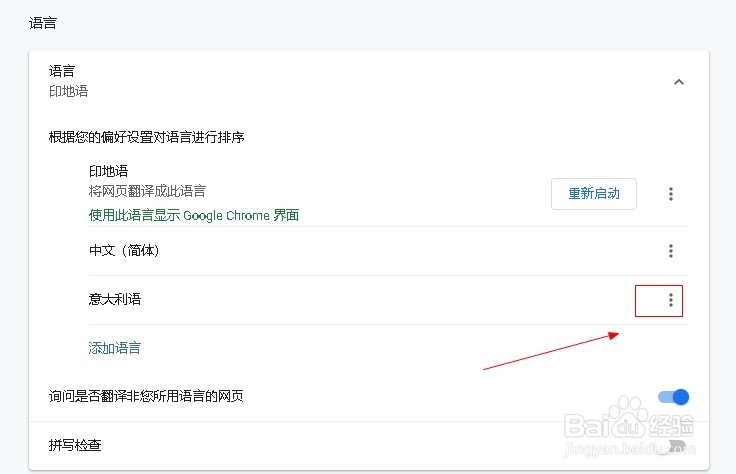Click the 语言 title inside the card header
736x474 pixels.
click(62, 71)
